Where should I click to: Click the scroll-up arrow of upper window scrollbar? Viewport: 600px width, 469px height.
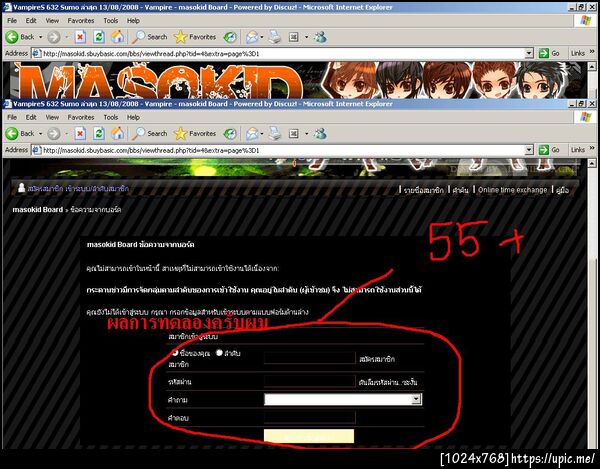(x=592, y=67)
